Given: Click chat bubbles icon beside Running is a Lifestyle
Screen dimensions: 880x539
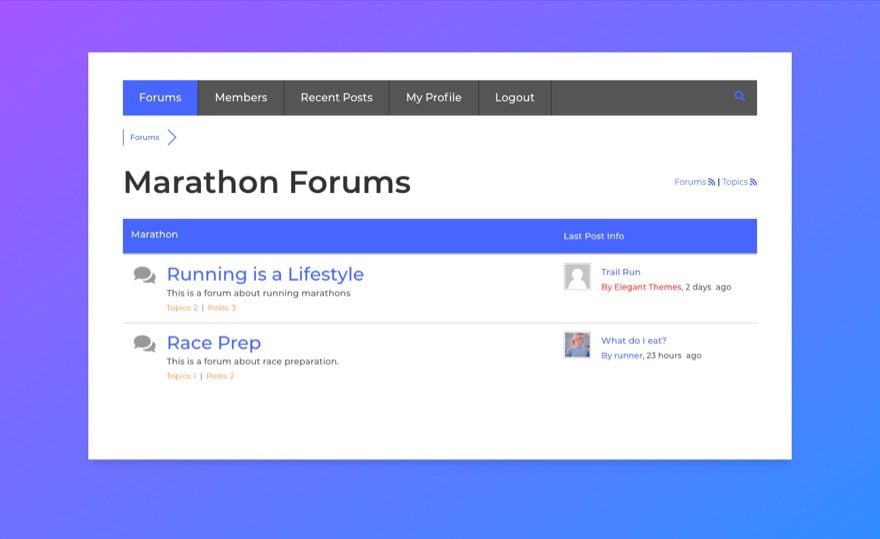Looking at the screenshot, I should (144, 275).
